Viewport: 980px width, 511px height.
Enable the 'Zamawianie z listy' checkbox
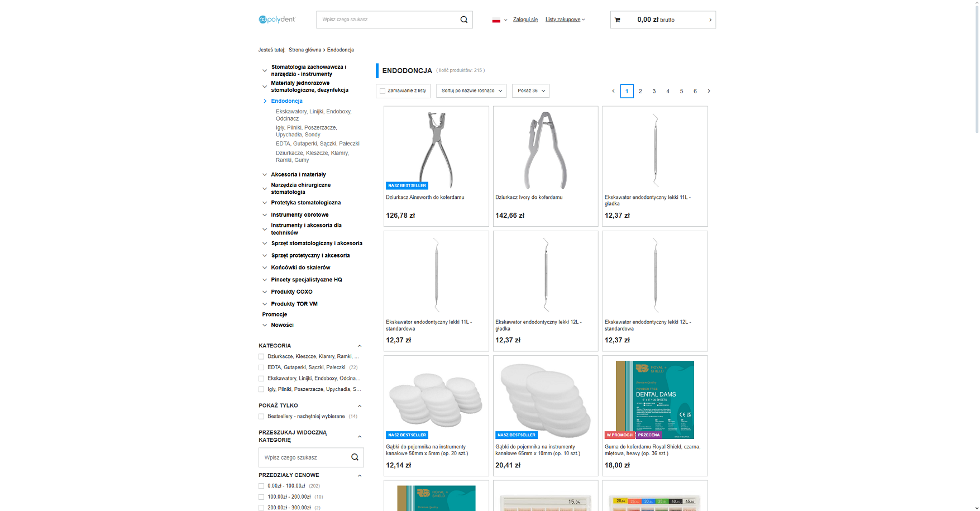[383, 91]
